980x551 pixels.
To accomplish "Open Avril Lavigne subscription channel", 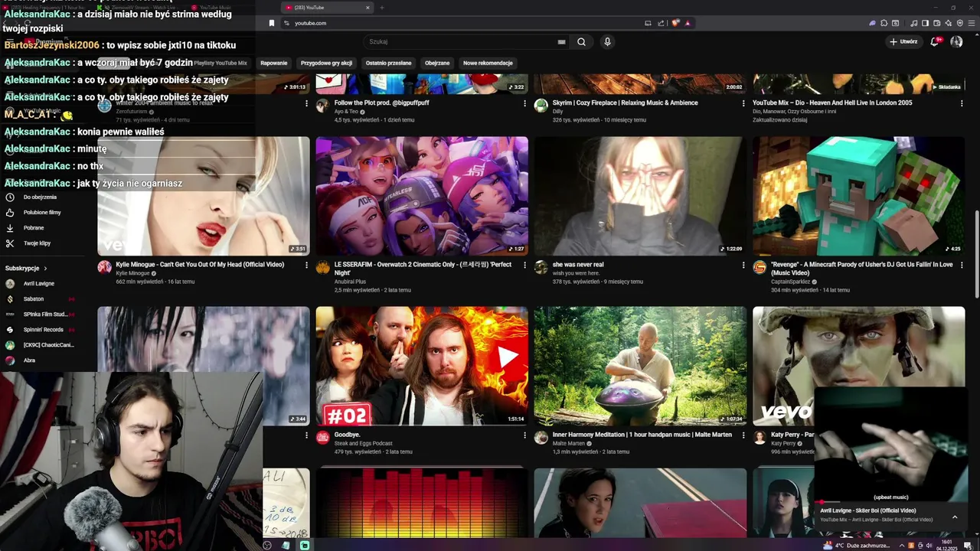I will (x=38, y=283).
